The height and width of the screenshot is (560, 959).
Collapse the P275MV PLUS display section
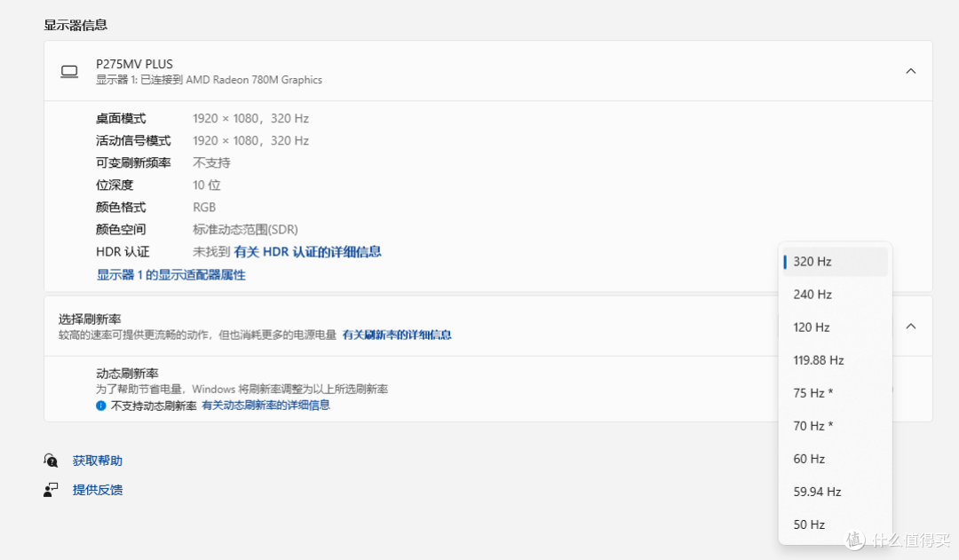click(911, 71)
